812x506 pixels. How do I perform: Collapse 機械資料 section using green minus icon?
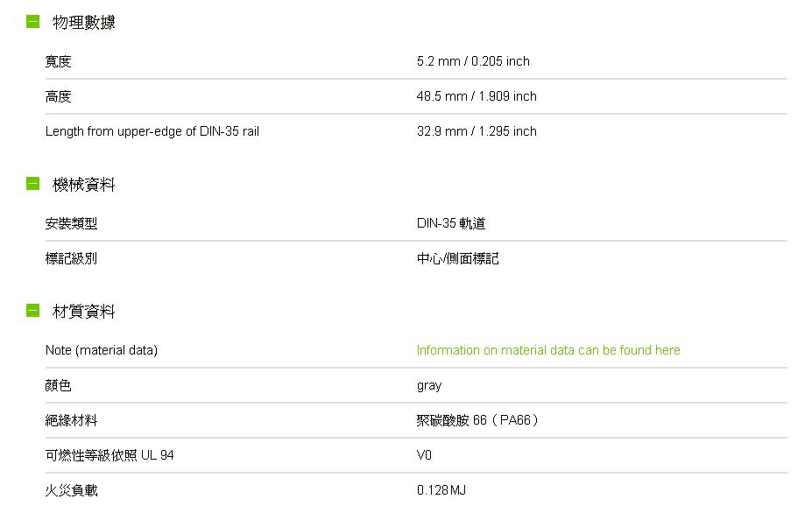tap(33, 184)
